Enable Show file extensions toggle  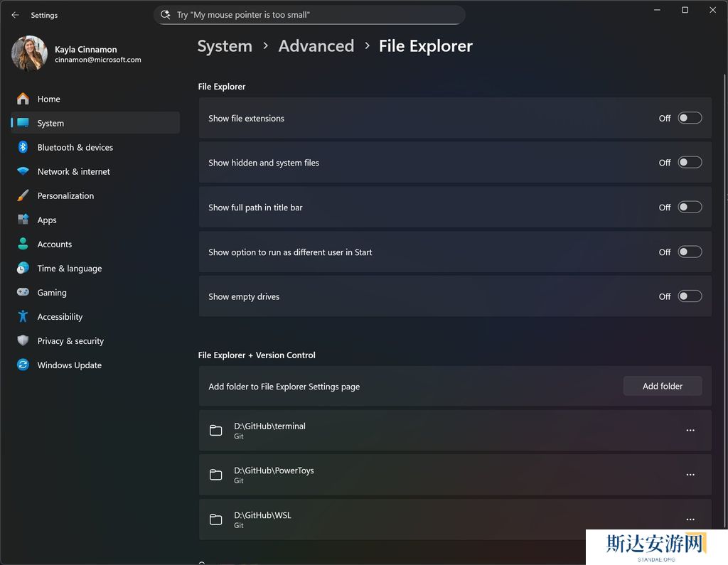[x=689, y=118]
